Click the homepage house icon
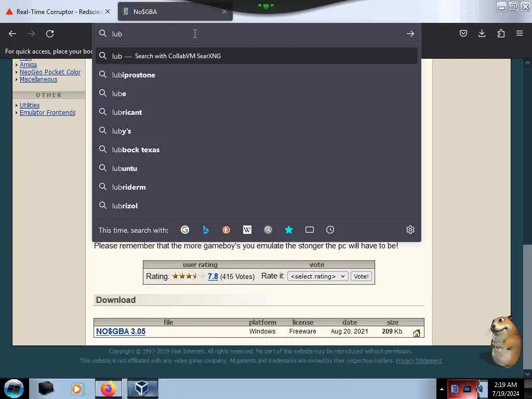 416,333
